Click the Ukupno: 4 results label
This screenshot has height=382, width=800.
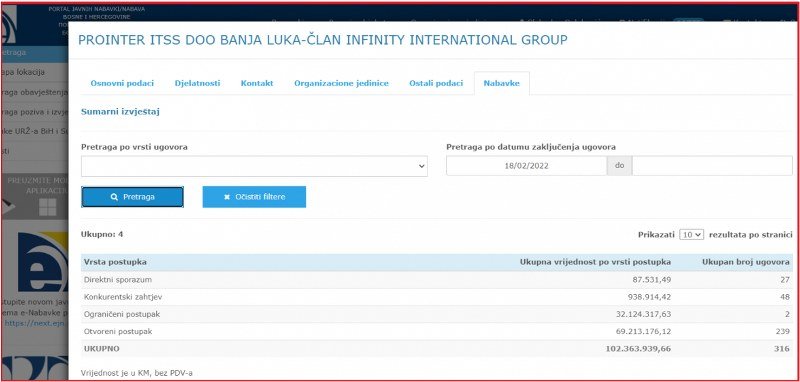pyautogui.click(x=102, y=235)
